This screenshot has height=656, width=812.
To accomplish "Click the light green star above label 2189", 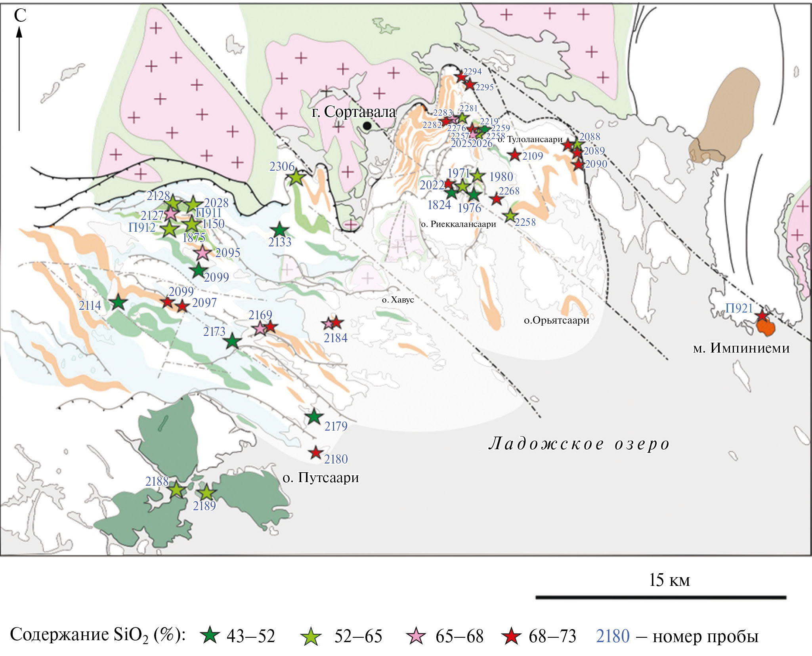I will 206,493.
